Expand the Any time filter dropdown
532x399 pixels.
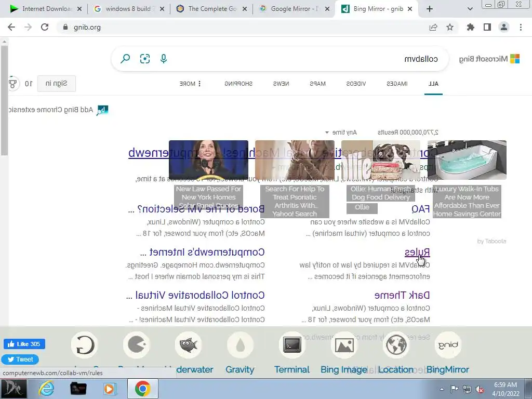tap(341, 132)
